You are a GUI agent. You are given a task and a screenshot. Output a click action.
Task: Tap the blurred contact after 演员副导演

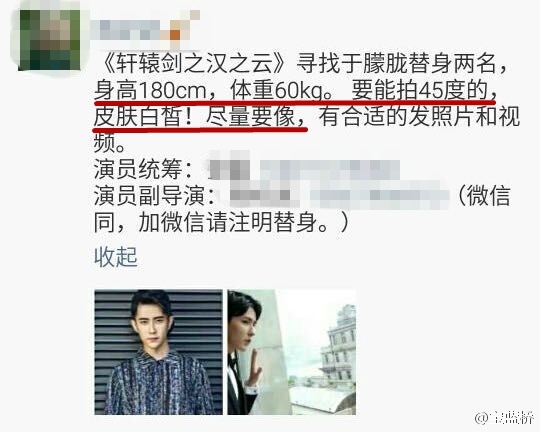coord(339,196)
